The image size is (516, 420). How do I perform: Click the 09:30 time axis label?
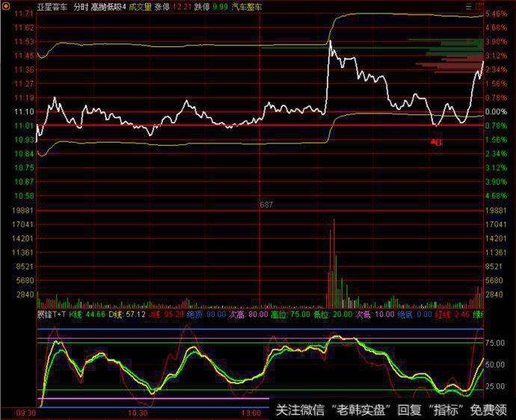pos(25,413)
